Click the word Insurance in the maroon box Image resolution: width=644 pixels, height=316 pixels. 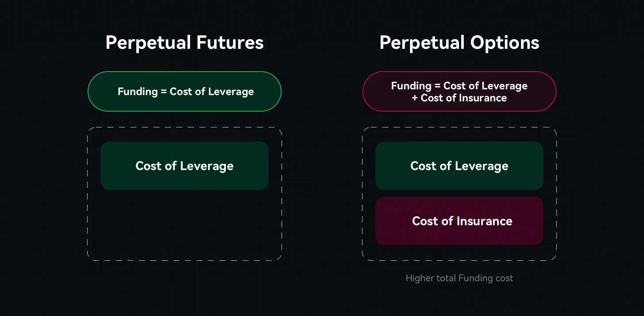(484, 221)
